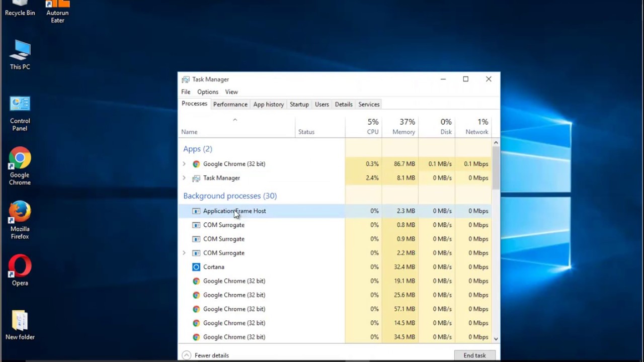The width and height of the screenshot is (644, 362).
Task: Click icon of Chrome process using 34.5 MB
Action: click(x=196, y=337)
